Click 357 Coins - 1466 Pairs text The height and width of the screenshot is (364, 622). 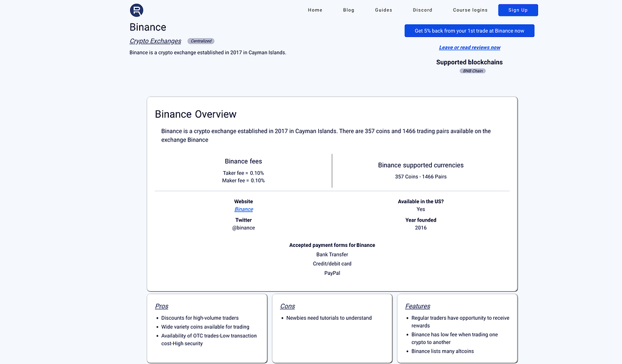coord(420,177)
